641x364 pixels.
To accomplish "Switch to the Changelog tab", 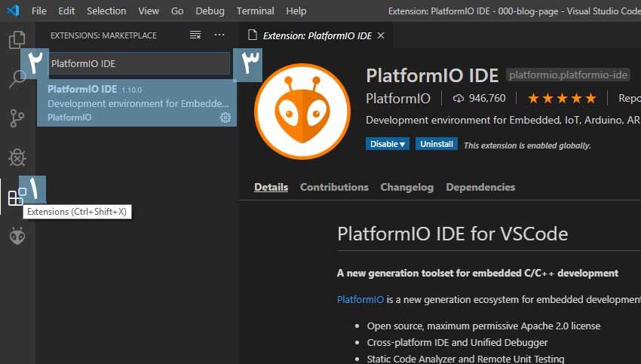I will (x=406, y=187).
